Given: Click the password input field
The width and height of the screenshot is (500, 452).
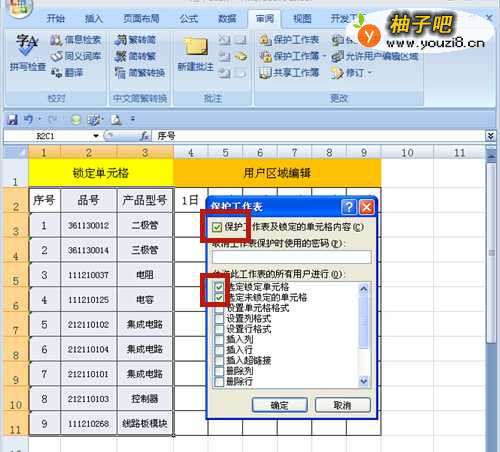Looking at the screenshot, I should point(292,257).
